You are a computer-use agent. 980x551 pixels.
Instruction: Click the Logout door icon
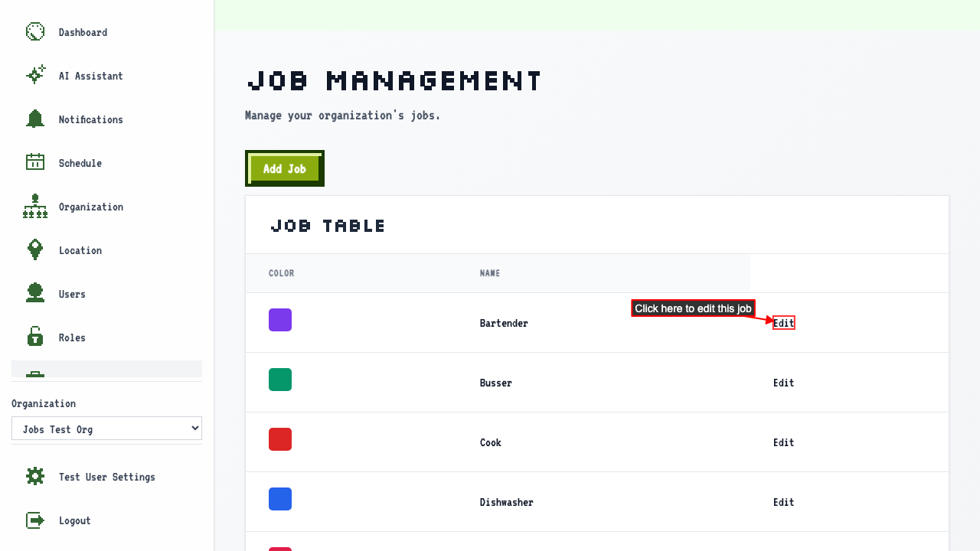[x=35, y=520]
